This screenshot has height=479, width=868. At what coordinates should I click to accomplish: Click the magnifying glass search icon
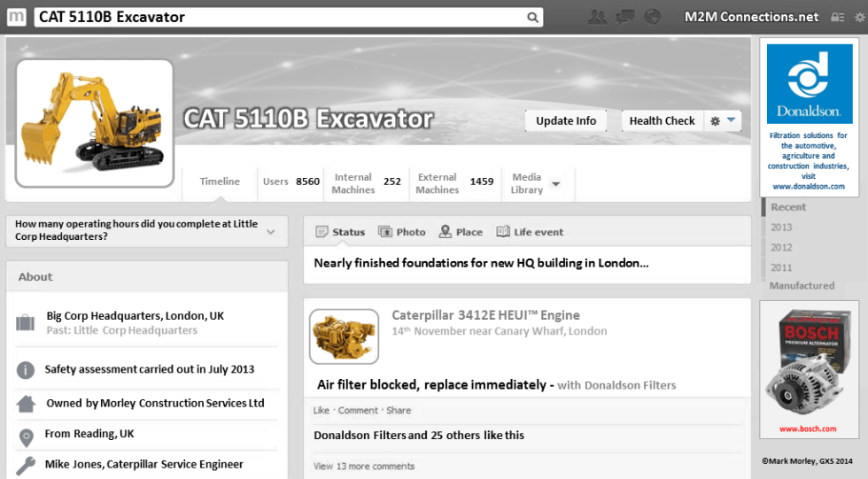click(x=532, y=17)
